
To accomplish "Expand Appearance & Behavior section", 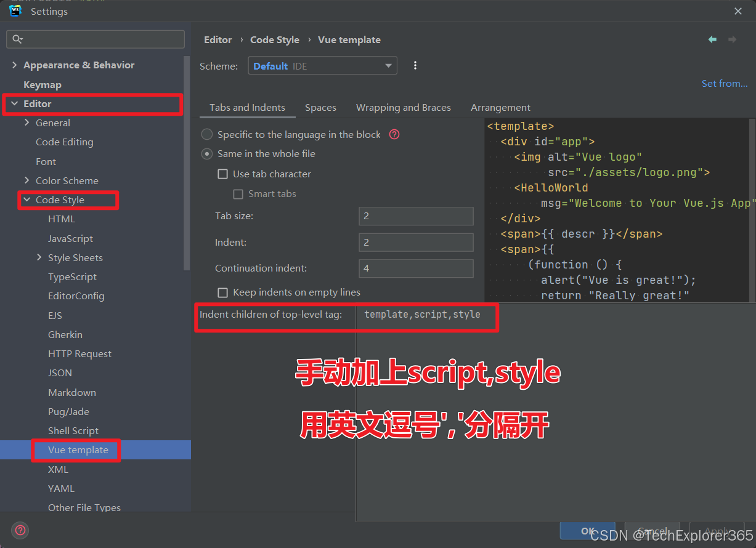I will click(x=14, y=65).
